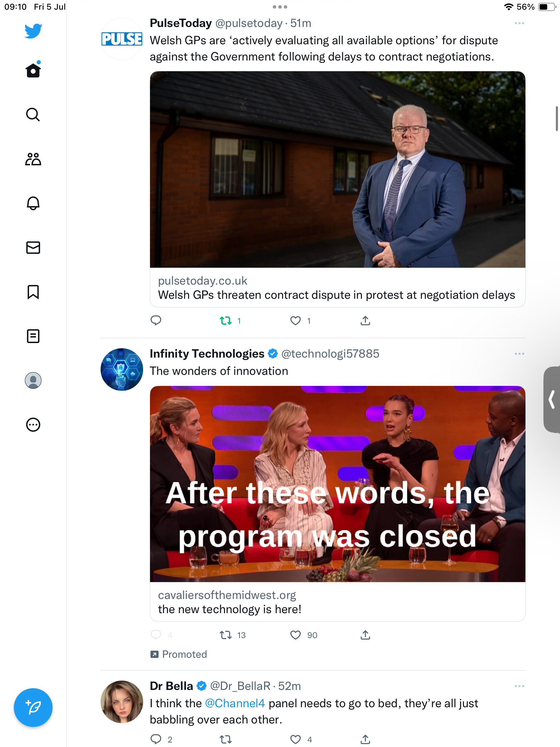Open the Search icon in sidebar
Screen dimensions: 560x747
[x=33, y=114]
